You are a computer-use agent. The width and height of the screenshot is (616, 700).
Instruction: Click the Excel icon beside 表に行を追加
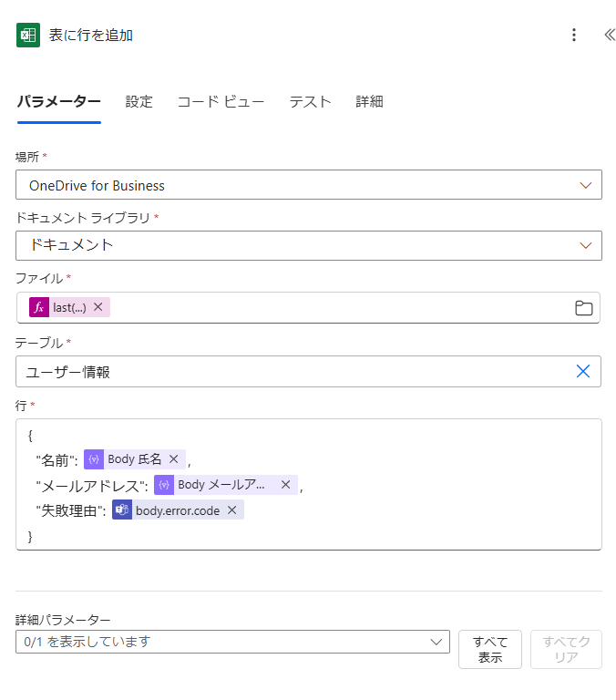pyautogui.click(x=28, y=35)
